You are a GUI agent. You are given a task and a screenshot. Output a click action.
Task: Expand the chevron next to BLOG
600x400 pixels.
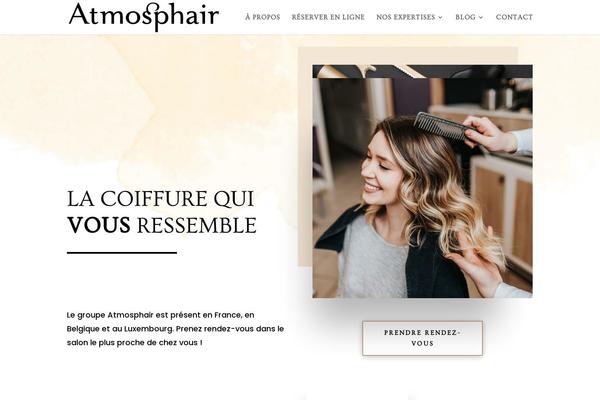click(481, 18)
